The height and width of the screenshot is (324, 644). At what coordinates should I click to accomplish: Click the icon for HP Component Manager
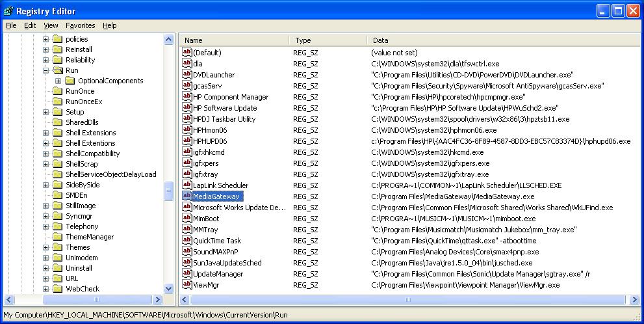(x=187, y=97)
